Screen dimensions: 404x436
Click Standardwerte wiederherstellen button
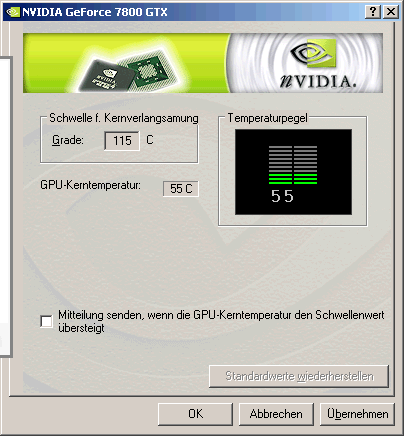coord(299,376)
